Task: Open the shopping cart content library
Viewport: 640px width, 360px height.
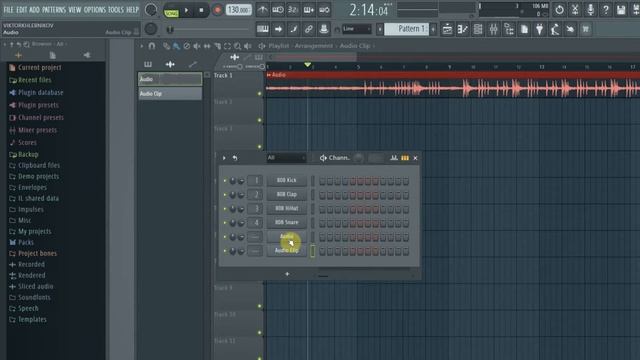Action: tap(586, 29)
